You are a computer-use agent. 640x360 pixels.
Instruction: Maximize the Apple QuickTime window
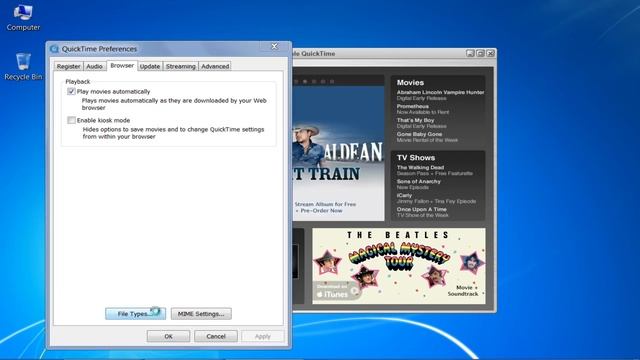pyautogui.click(x=480, y=53)
